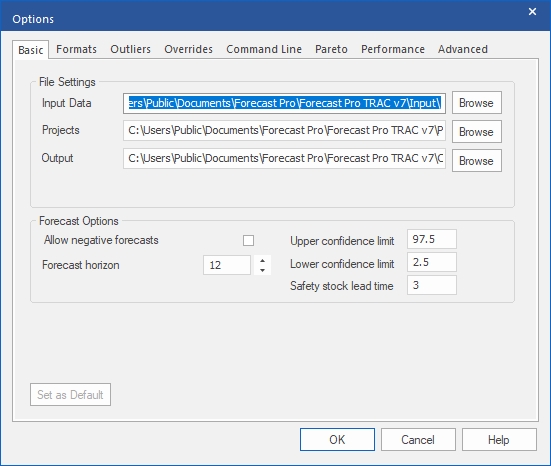The image size is (551, 466).
Task: Browse for the Projects folder
Action: click(x=477, y=132)
